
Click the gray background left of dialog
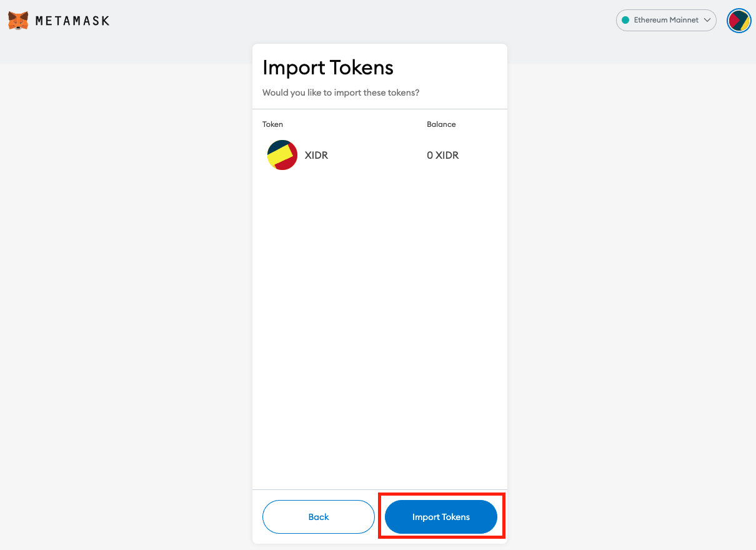coord(125,306)
